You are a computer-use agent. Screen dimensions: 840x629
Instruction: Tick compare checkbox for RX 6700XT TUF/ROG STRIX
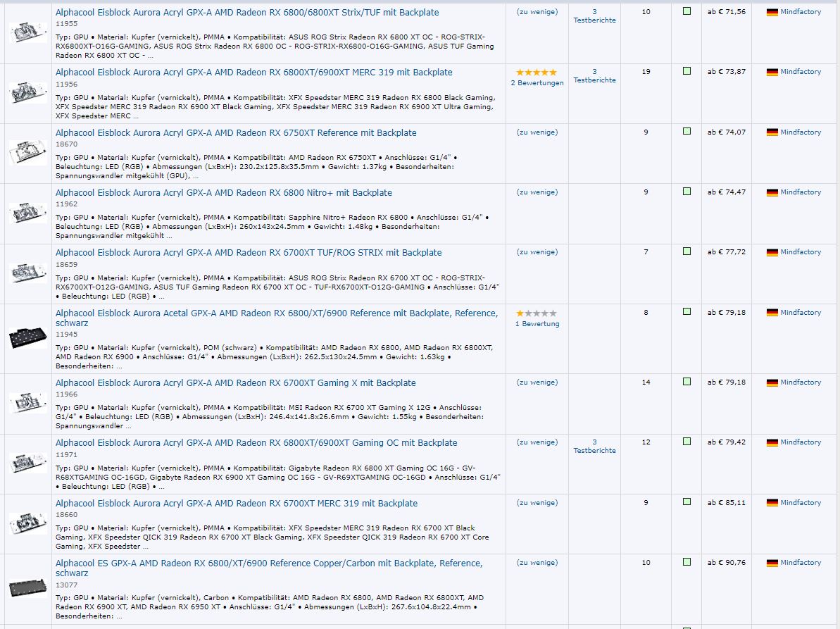pos(687,251)
